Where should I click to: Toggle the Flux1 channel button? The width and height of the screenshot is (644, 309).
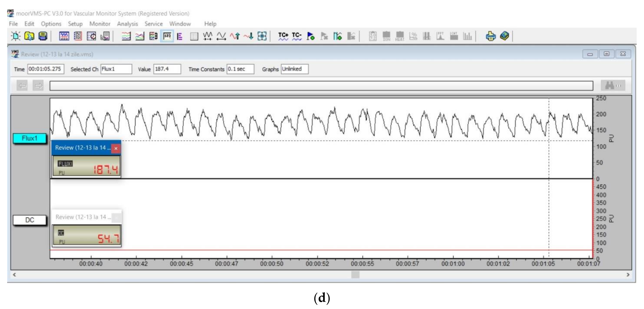[29, 138]
